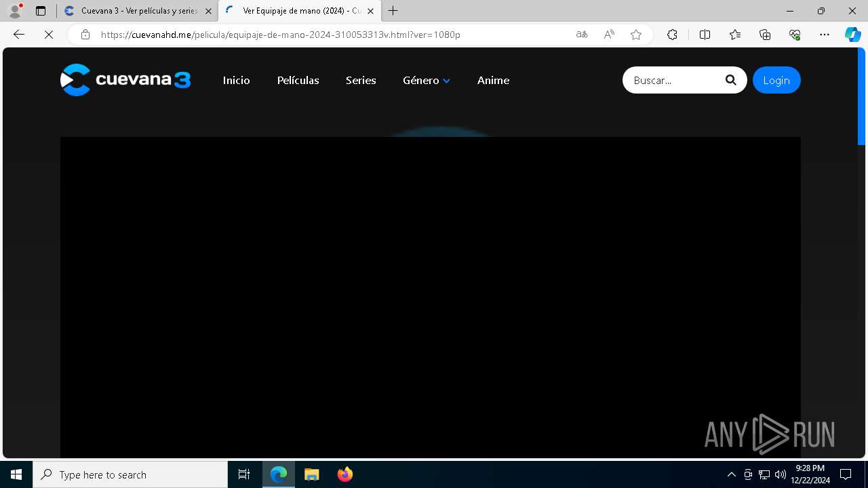Click the Edge taskbar icon
868x488 pixels.
[x=279, y=474]
